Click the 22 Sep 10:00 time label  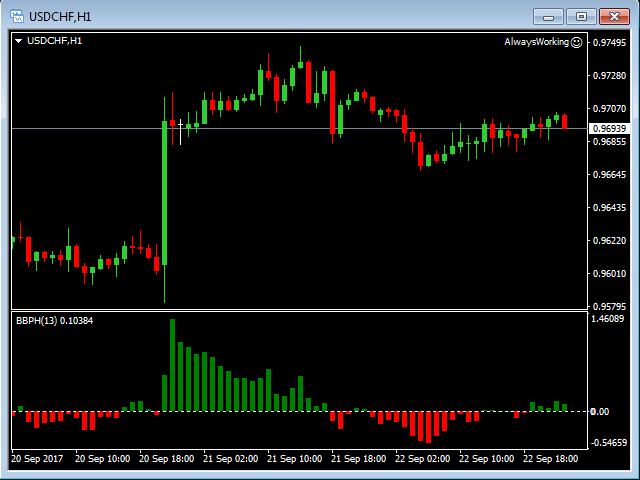(x=487, y=459)
